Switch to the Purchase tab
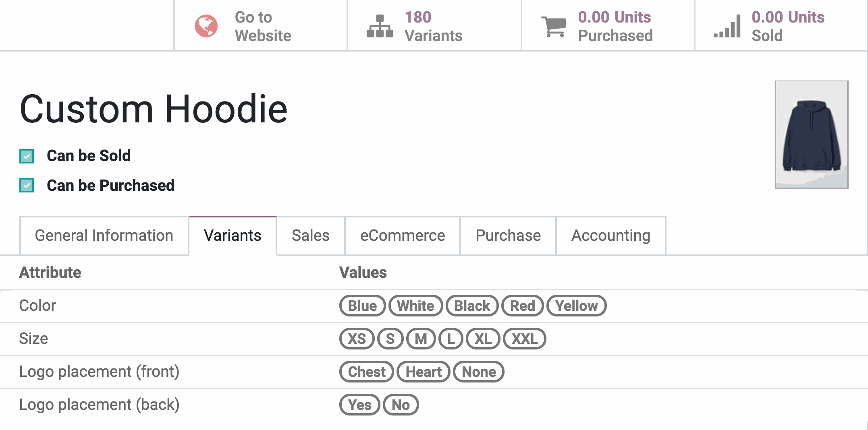Image resolution: width=868 pixels, height=430 pixels. point(508,236)
